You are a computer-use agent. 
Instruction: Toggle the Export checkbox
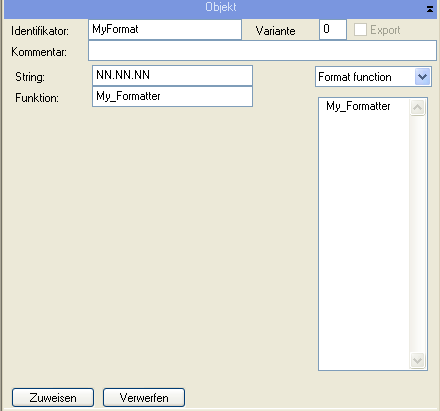360,30
